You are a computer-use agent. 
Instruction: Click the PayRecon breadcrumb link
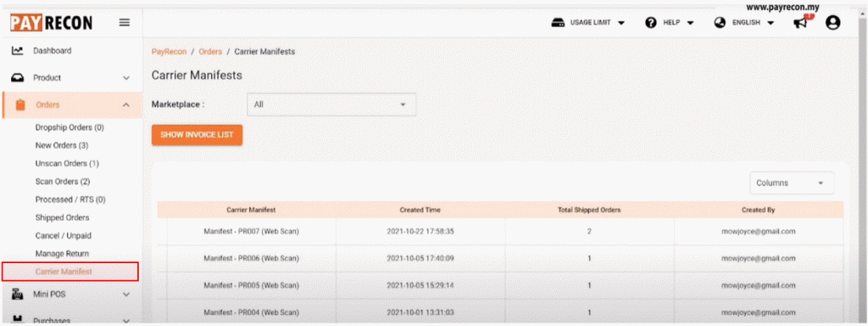coord(169,52)
